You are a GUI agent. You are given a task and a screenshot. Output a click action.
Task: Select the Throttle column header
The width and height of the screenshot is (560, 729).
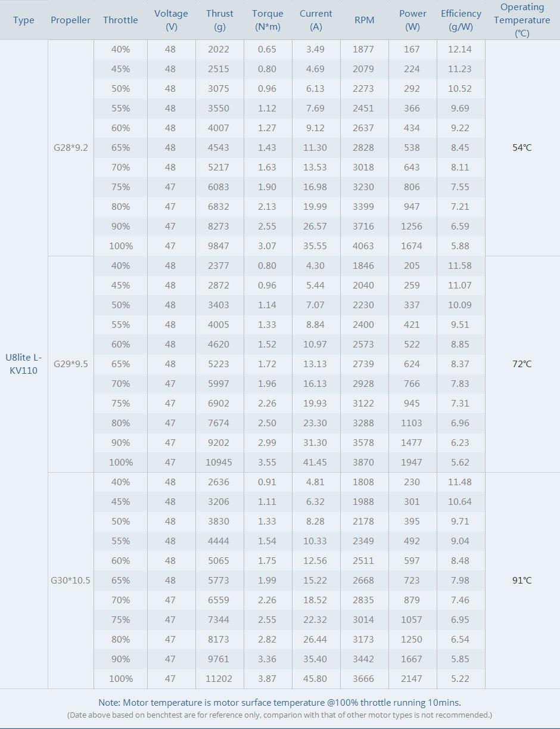pos(120,20)
